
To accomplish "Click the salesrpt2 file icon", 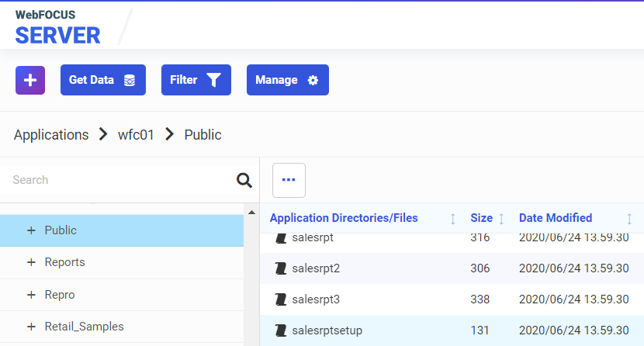I will pos(281,268).
